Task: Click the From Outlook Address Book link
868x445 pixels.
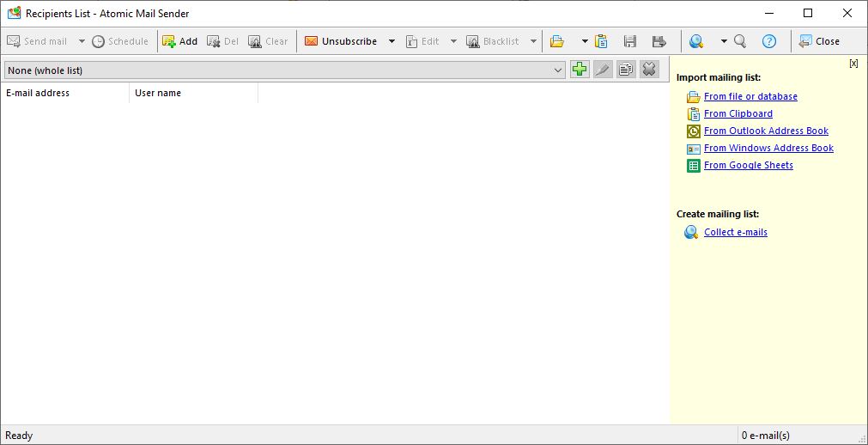Action: (766, 131)
